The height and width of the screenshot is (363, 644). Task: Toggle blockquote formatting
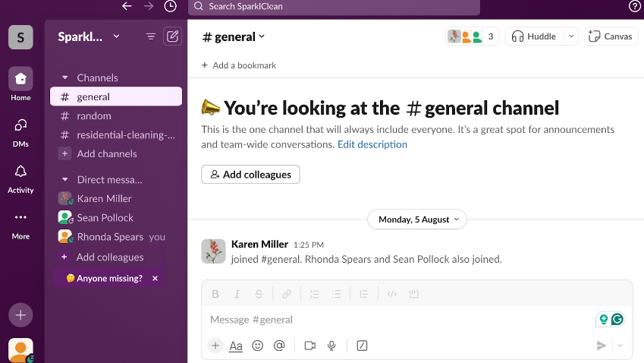(364, 294)
